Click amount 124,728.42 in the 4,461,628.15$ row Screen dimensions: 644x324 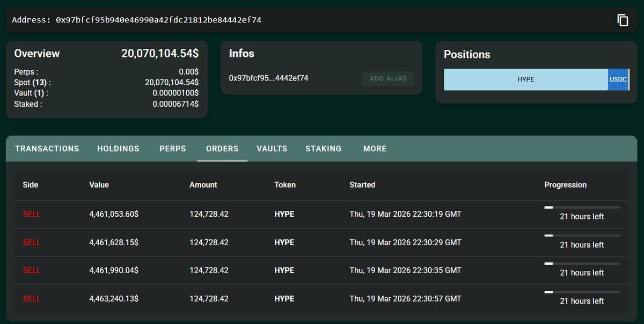pos(209,242)
